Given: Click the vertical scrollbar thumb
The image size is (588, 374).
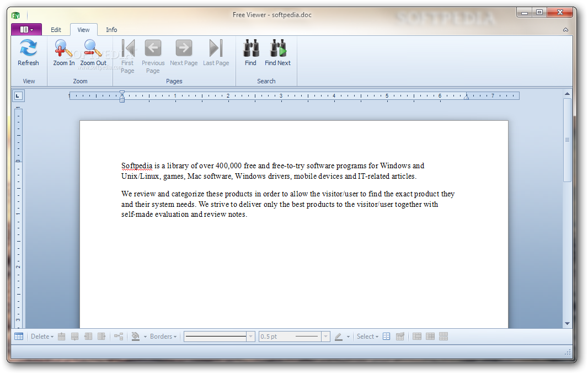Looking at the screenshot, I should click(568, 140).
